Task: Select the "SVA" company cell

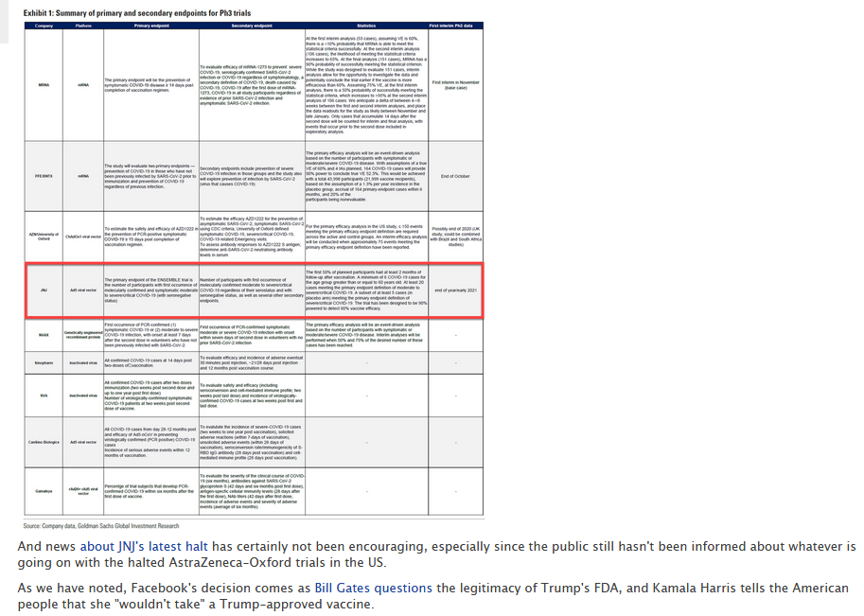Action: click(44, 396)
